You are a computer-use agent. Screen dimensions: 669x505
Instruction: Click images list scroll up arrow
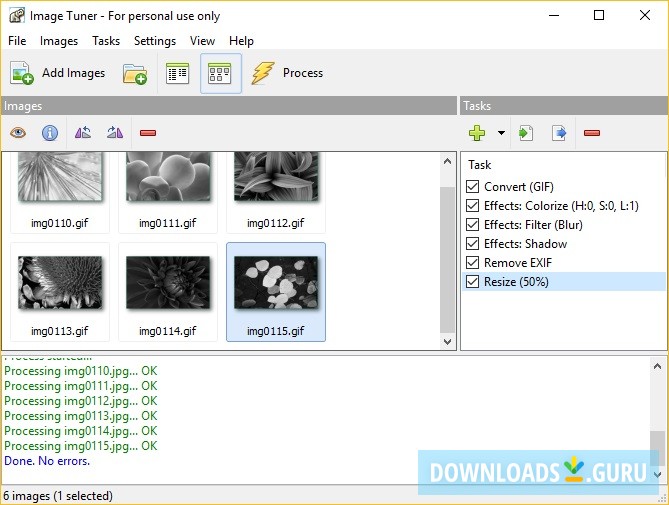pos(447,161)
